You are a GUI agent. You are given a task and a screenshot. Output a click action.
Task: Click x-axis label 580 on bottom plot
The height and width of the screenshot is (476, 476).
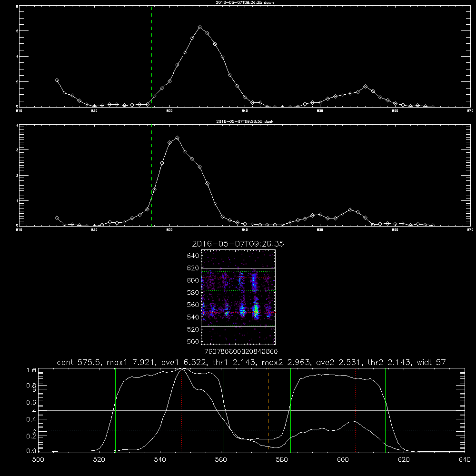click(x=282, y=460)
